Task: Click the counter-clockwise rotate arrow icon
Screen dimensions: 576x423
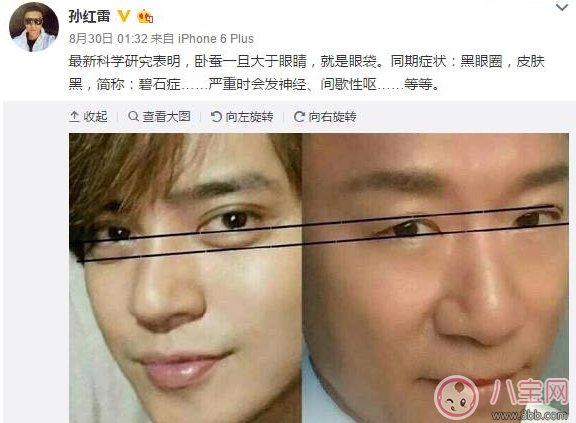Action: pyautogui.click(x=216, y=117)
